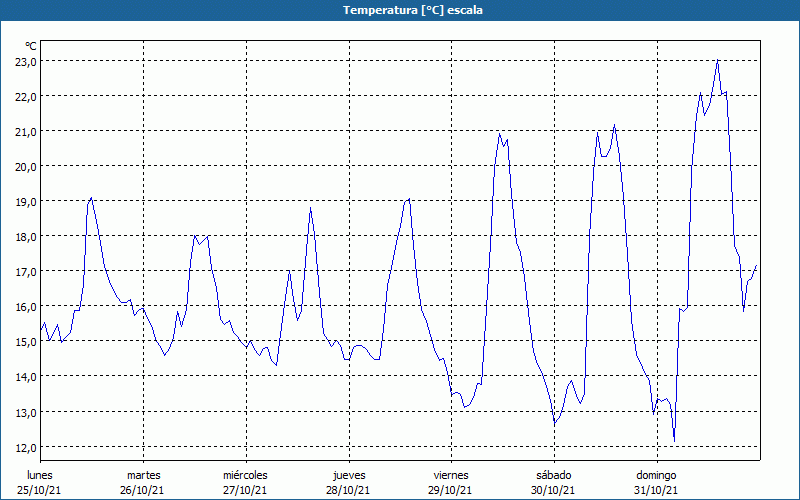Click the 20,0 y-axis value
Screen dimensions: 800x500
click(26, 166)
